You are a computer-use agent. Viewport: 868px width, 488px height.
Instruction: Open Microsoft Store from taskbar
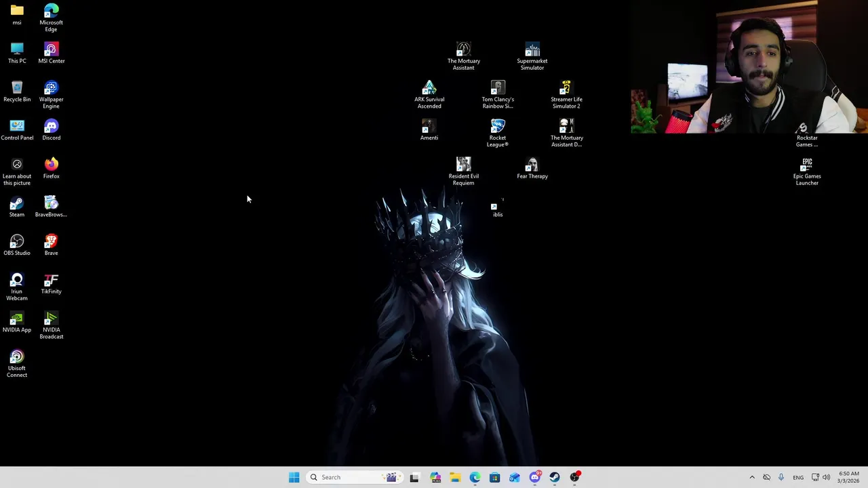[494, 477]
